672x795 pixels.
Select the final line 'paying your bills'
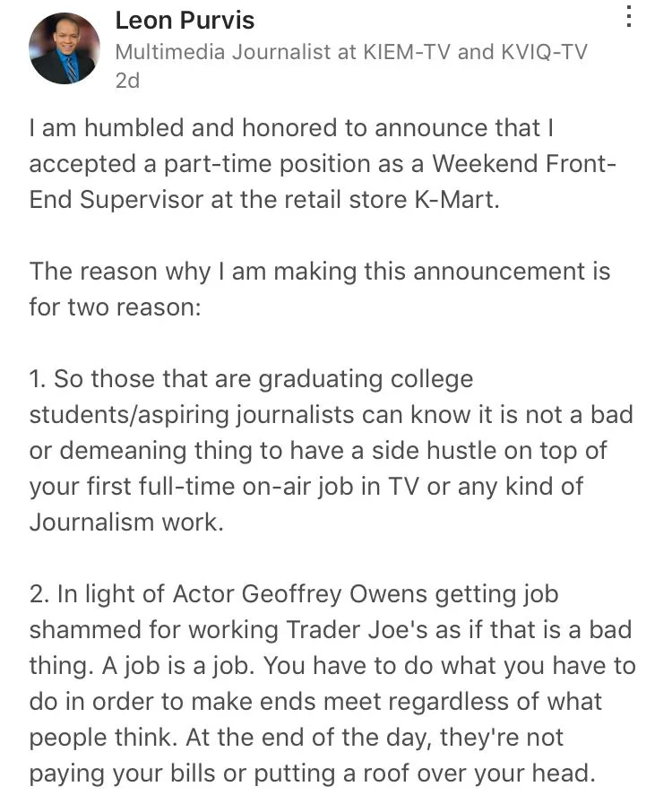pos(312,773)
